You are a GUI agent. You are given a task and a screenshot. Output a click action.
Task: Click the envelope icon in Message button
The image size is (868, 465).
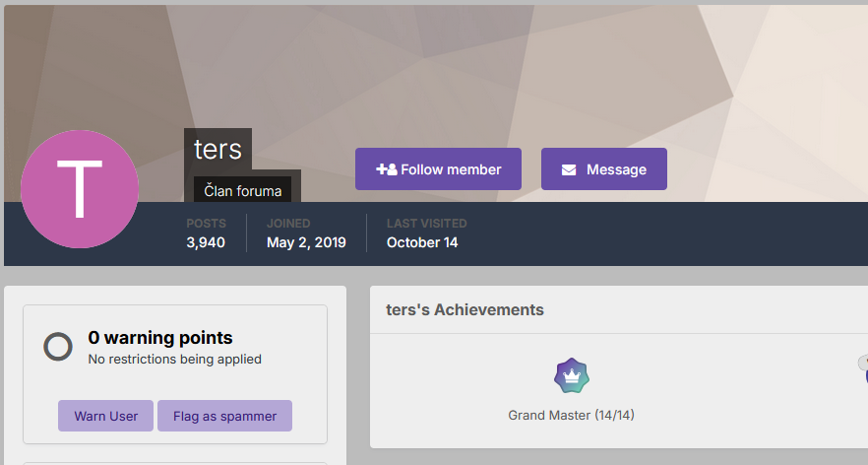click(x=569, y=169)
